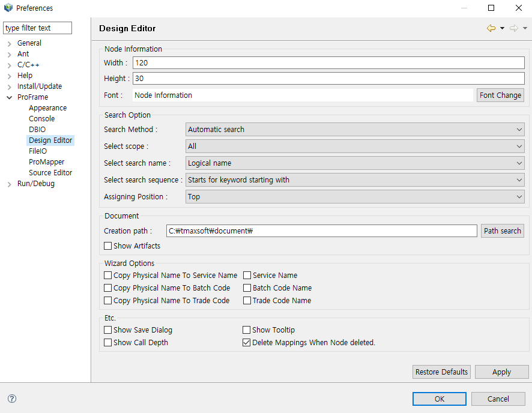The image size is (532, 413).
Task: Click the Path search button
Action: (x=502, y=231)
